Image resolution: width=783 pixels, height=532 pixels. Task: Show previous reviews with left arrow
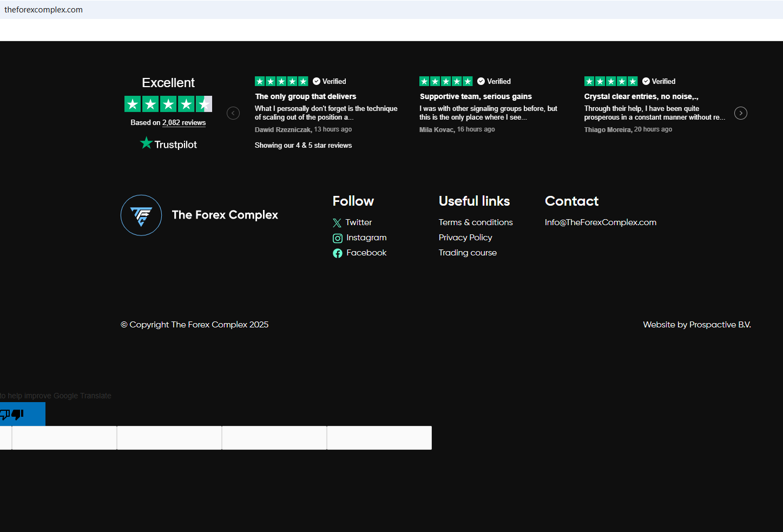tap(233, 113)
